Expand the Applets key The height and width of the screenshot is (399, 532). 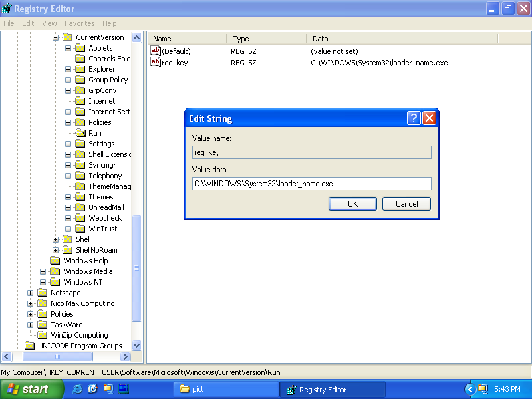[68, 48]
